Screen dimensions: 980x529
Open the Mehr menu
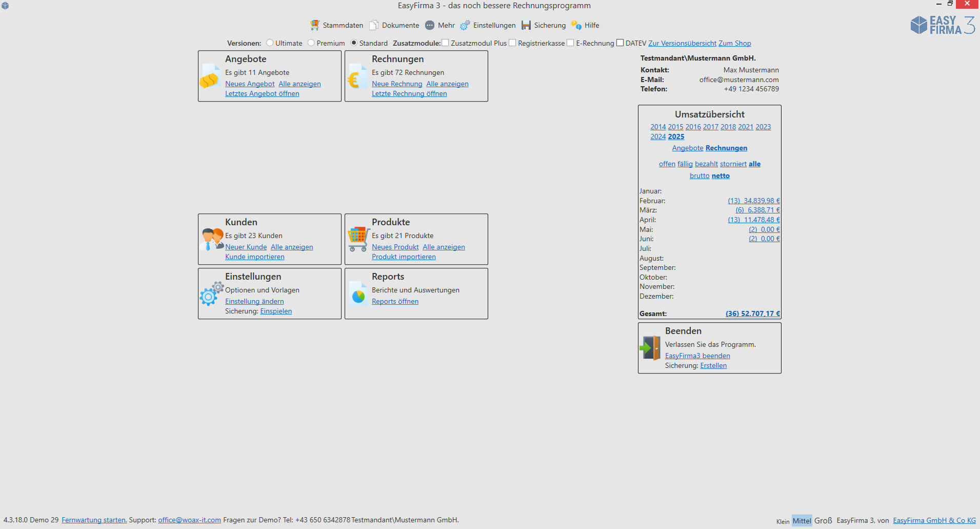(x=440, y=25)
